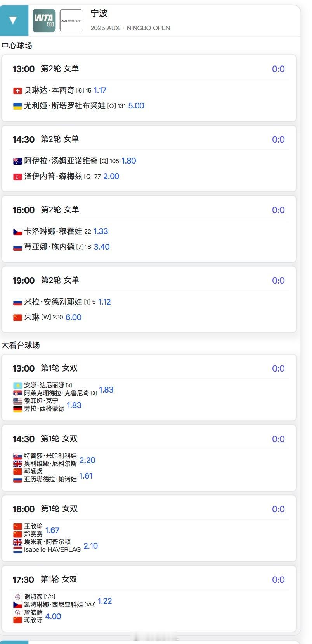Open player 米拉·安德烈耶娃
312x644 pixels.
point(53,302)
